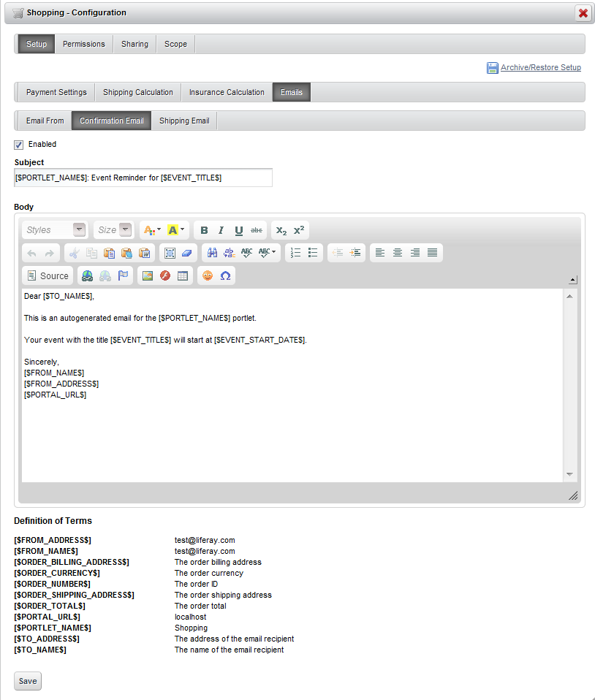Center align text
Image resolution: width=595 pixels, height=700 pixels.
pos(398,253)
